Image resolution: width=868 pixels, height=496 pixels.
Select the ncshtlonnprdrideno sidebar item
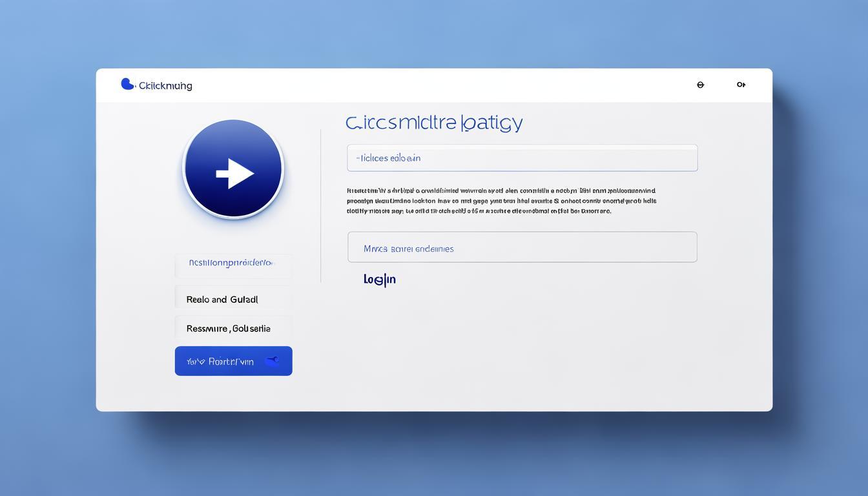(x=232, y=263)
